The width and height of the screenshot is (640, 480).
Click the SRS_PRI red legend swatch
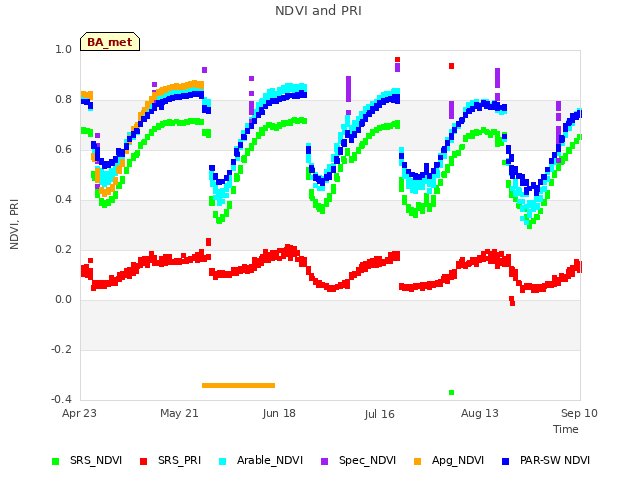(143, 461)
